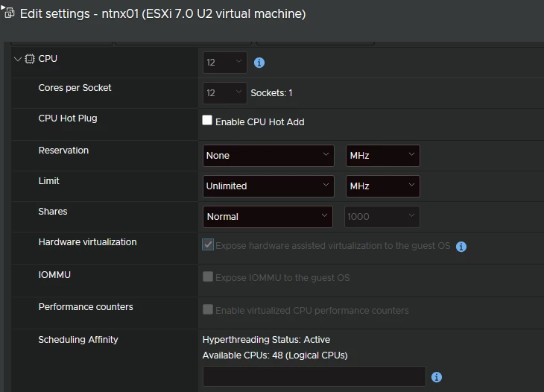Open the Cores per Socket dropdown
The width and height of the screenshot is (544, 392).
coord(225,93)
